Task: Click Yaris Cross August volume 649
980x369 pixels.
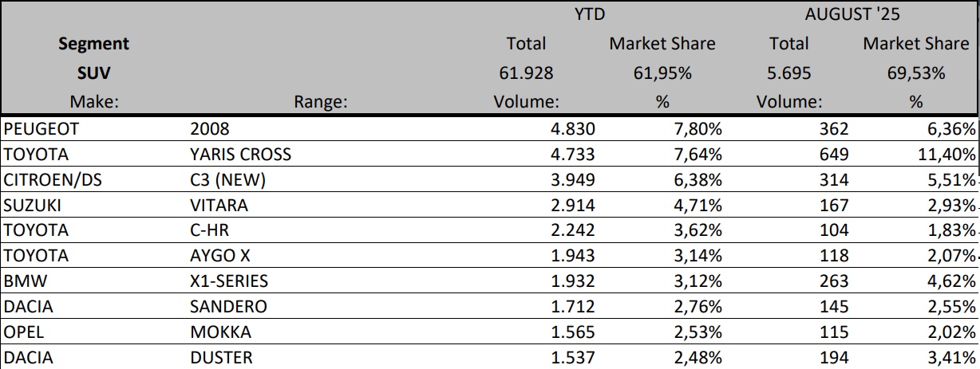Action: click(x=834, y=154)
